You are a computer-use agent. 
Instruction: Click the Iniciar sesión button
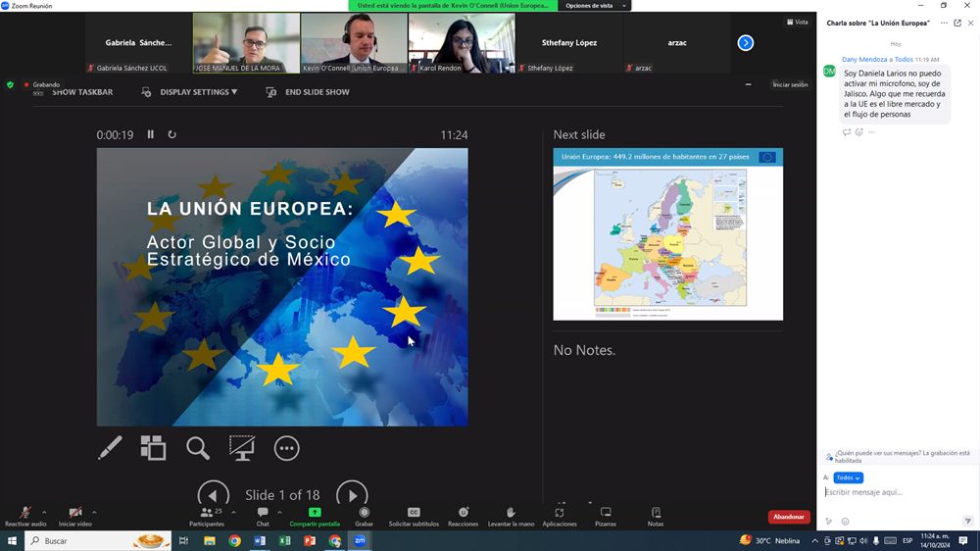coord(790,85)
